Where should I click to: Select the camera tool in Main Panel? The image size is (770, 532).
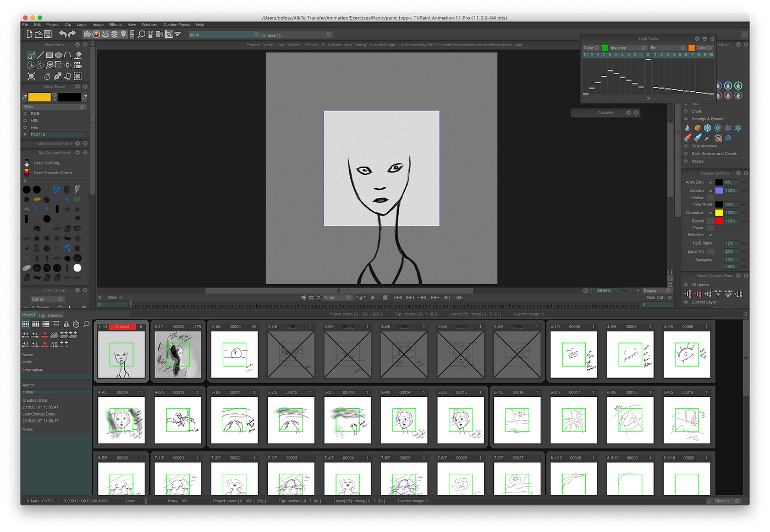click(78, 65)
